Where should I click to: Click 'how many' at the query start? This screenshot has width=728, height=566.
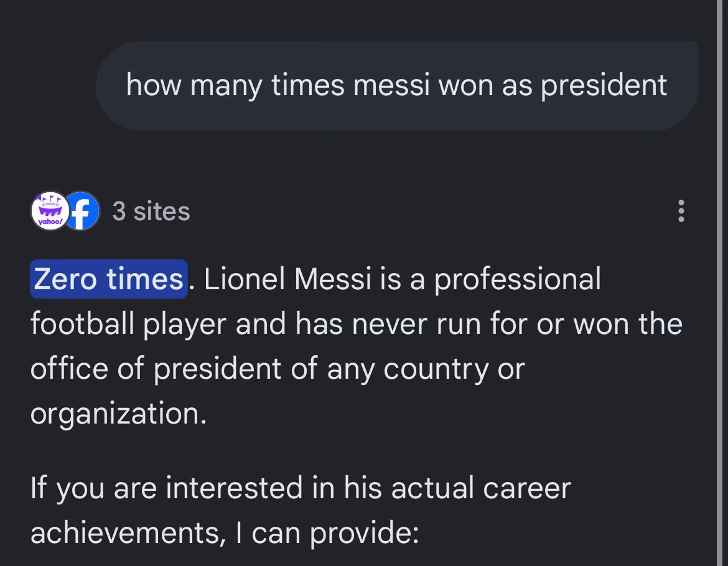194,85
